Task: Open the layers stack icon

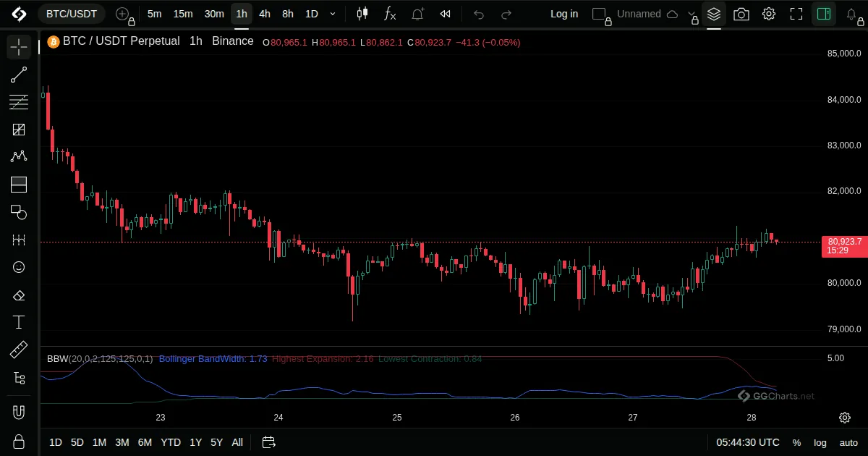Action: (x=714, y=14)
